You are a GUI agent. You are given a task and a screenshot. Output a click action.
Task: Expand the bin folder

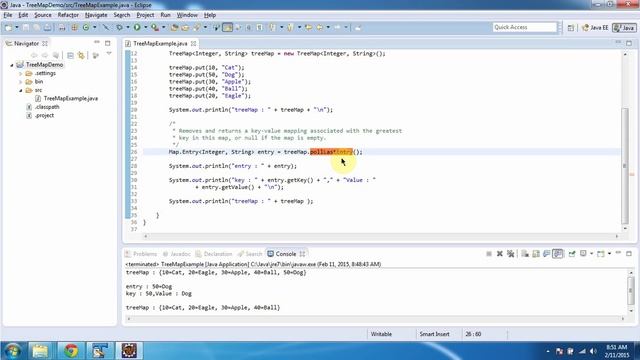pos(20,82)
